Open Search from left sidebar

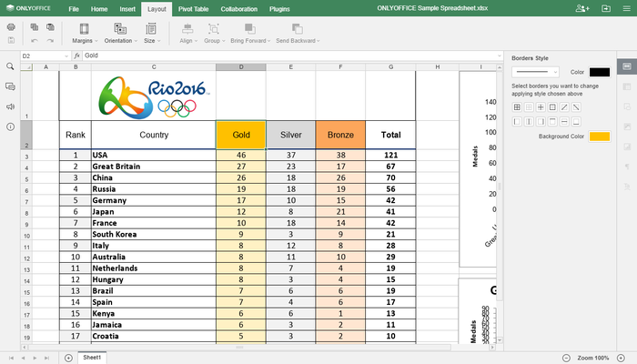click(x=10, y=66)
